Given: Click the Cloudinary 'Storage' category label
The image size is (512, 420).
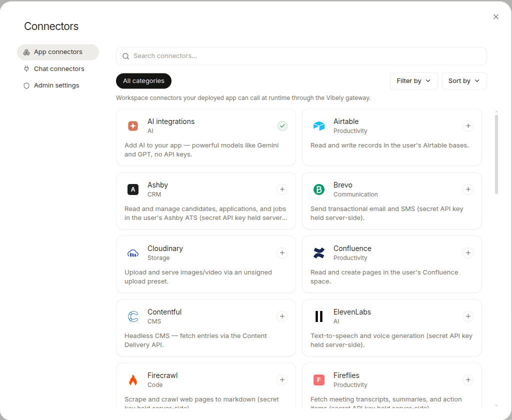Looking at the screenshot, I should [158, 258].
